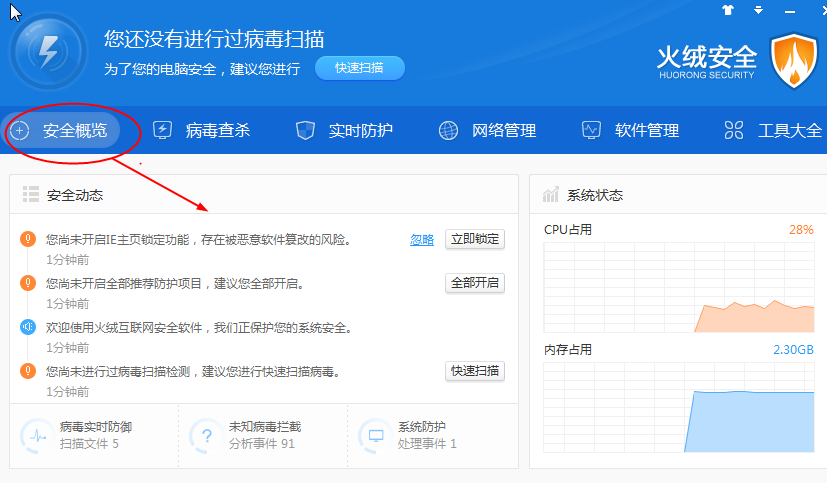Click the 系统防护 monitor icon

pos(376,436)
